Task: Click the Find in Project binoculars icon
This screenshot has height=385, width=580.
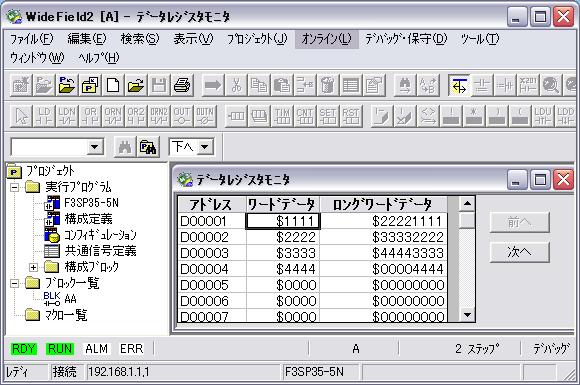Action: (148, 147)
